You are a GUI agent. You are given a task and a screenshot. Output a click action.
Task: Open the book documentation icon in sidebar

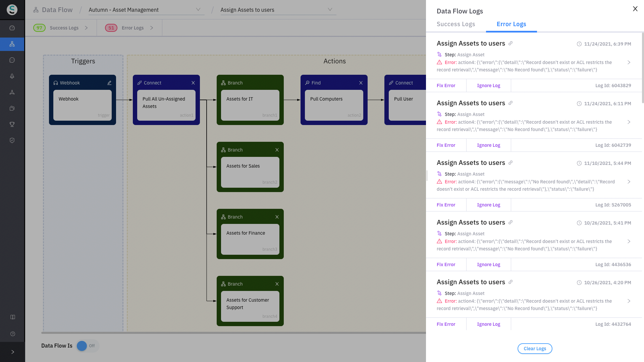point(13,317)
